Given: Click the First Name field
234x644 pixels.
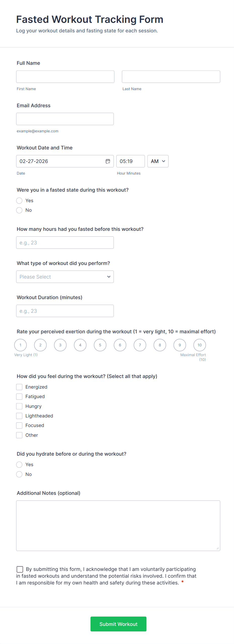Looking at the screenshot, I should tap(65, 77).
